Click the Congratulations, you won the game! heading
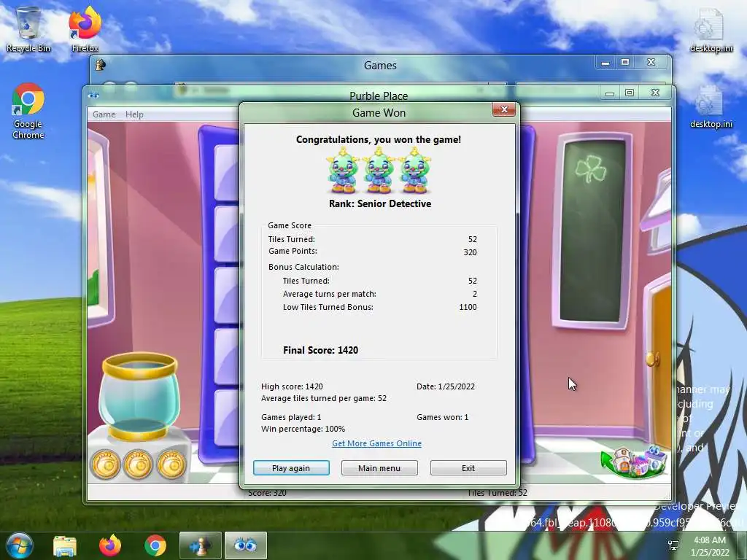This screenshot has height=560, width=747. click(379, 139)
